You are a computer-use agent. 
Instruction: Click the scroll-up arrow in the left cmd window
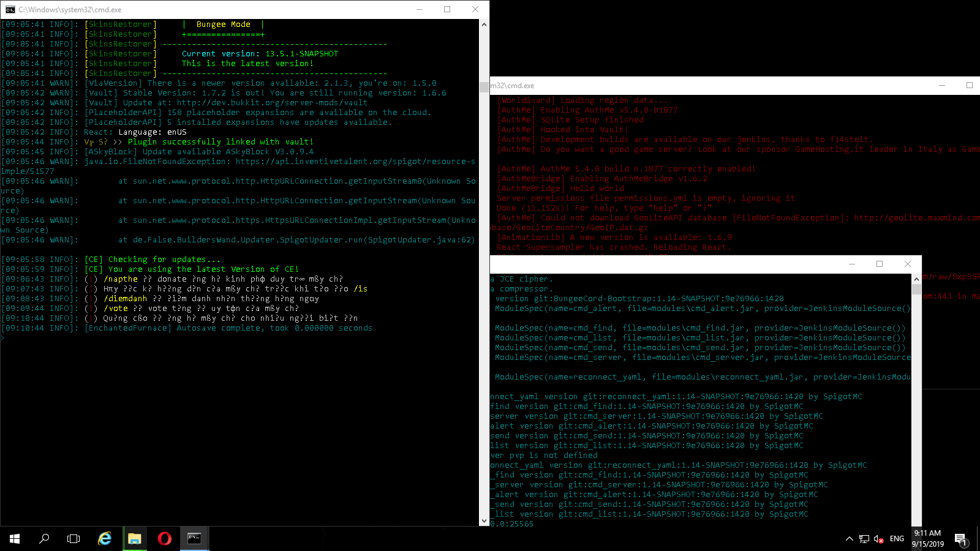(484, 24)
